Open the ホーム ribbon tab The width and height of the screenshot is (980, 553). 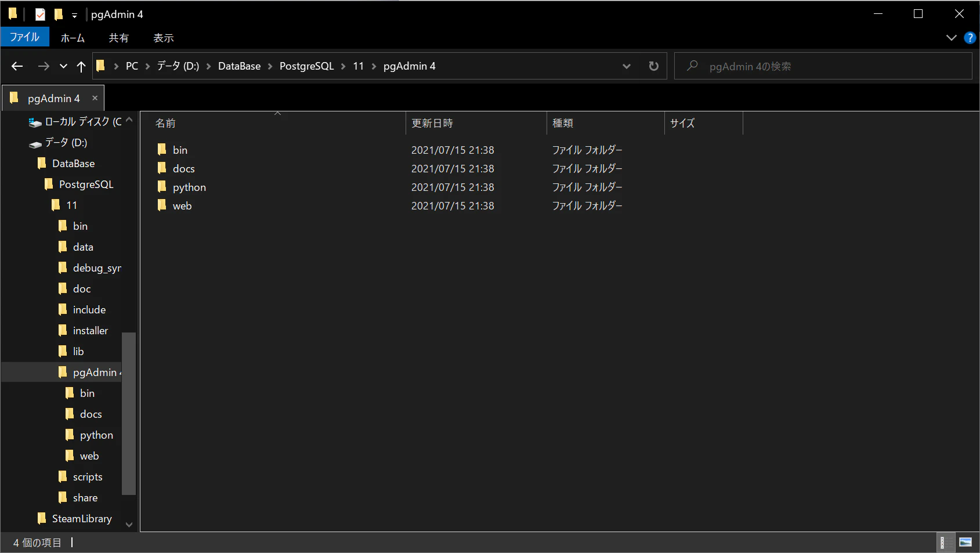coord(73,38)
